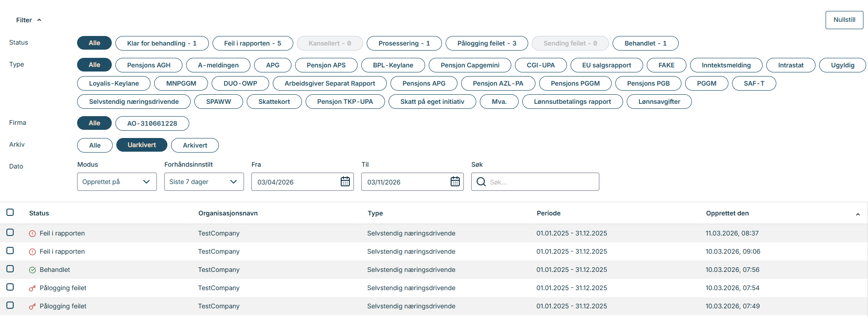The image size is (868, 317).
Task: Click key icon on 07:54 Pålogging feilet row
Action: click(32, 288)
